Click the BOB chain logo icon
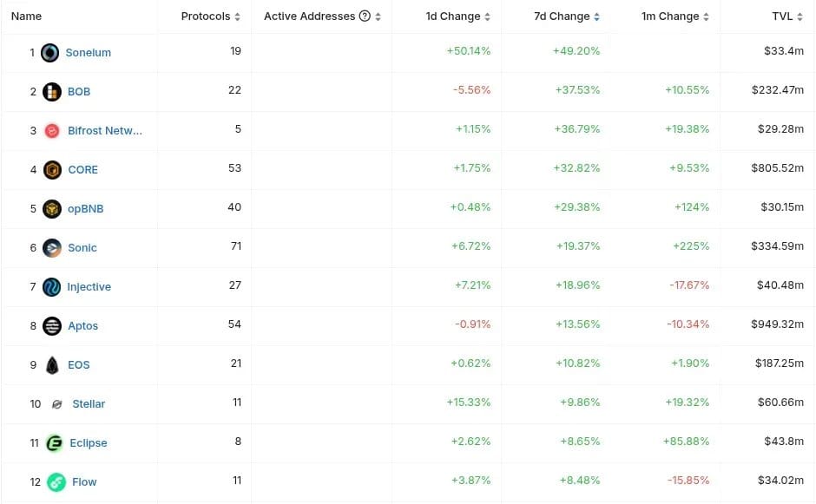The height and width of the screenshot is (504, 816). (x=52, y=92)
